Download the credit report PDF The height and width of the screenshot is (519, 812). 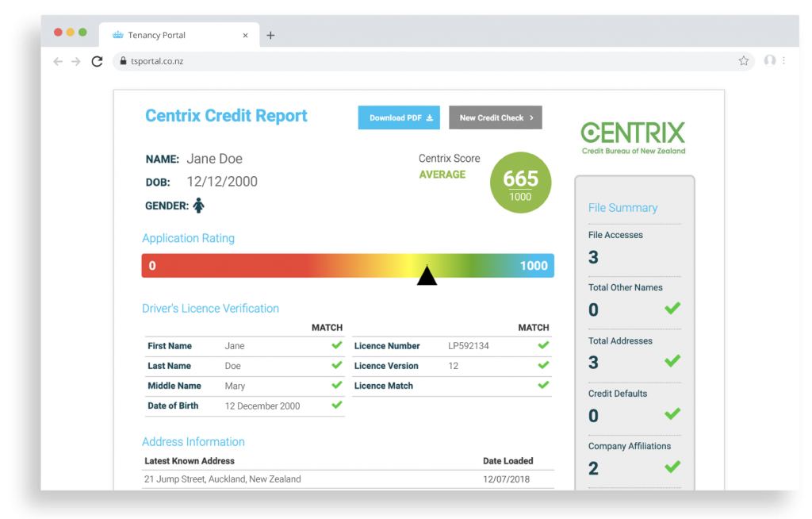point(399,117)
